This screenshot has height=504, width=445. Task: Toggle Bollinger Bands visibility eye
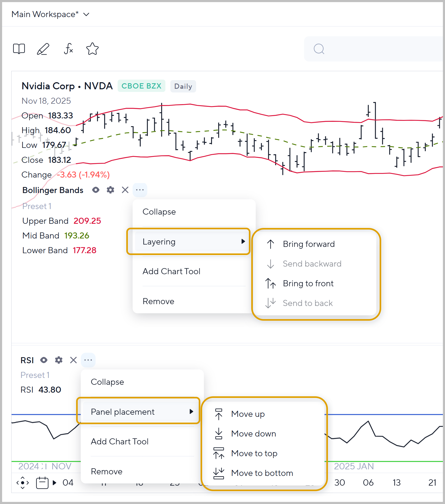pos(96,190)
